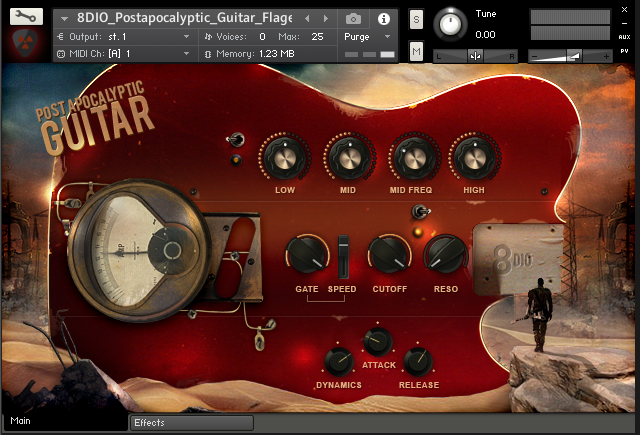The height and width of the screenshot is (435, 640).
Task: Click the DYNAMICS label
Action: [339, 385]
